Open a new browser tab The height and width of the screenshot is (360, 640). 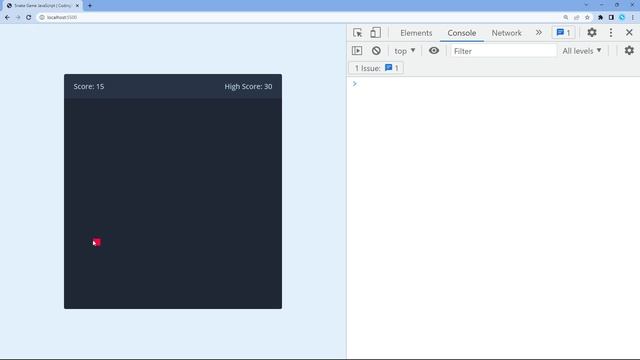90,6
